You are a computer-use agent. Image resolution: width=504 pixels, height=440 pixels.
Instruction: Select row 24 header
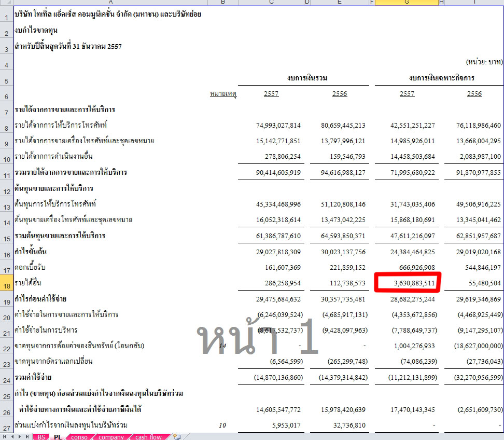pyautogui.click(x=6, y=377)
